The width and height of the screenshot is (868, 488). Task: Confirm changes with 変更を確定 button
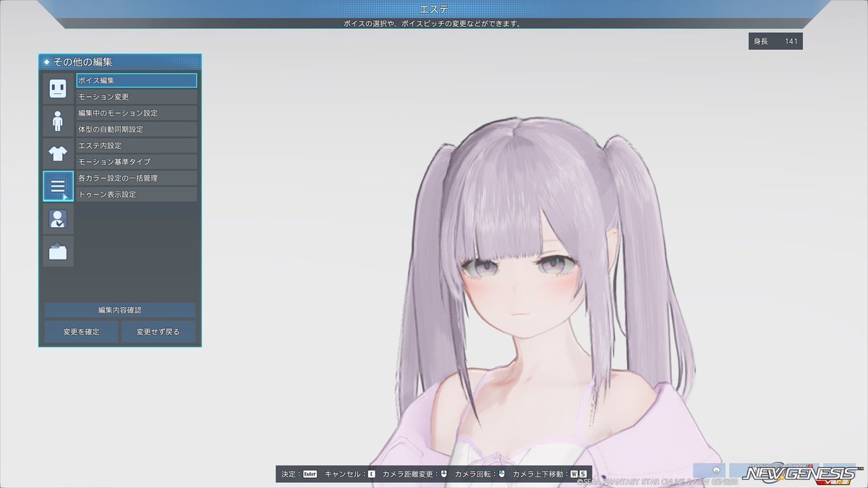click(81, 332)
